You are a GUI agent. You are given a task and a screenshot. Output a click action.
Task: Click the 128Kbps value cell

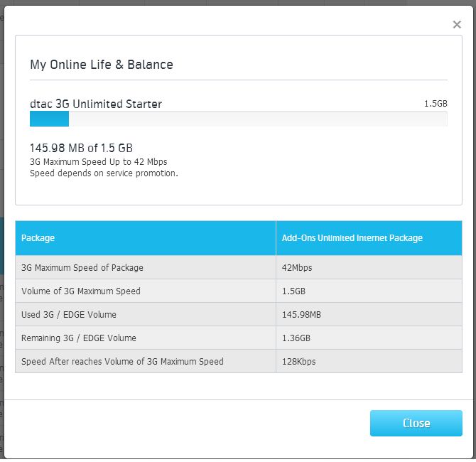pyautogui.click(x=299, y=361)
